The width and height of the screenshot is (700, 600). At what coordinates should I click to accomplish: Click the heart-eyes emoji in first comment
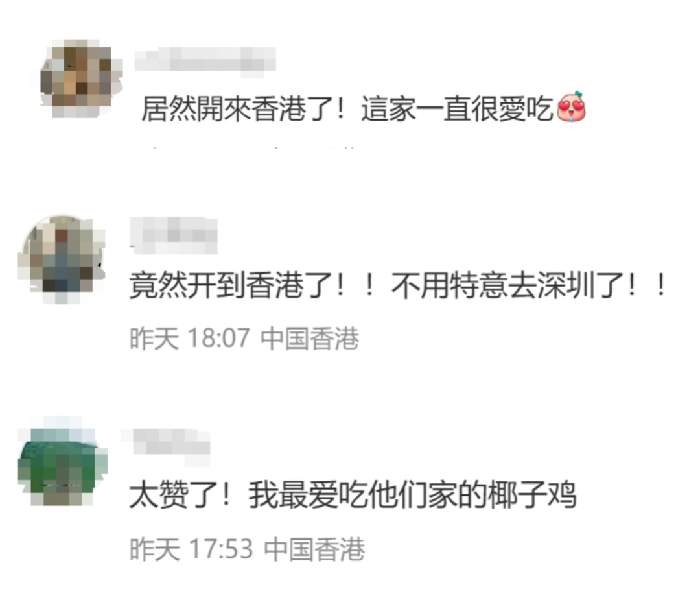(570, 107)
